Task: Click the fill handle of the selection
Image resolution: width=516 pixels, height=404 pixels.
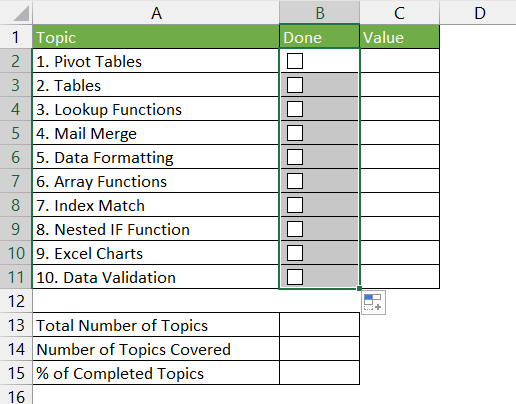Action: tap(359, 288)
